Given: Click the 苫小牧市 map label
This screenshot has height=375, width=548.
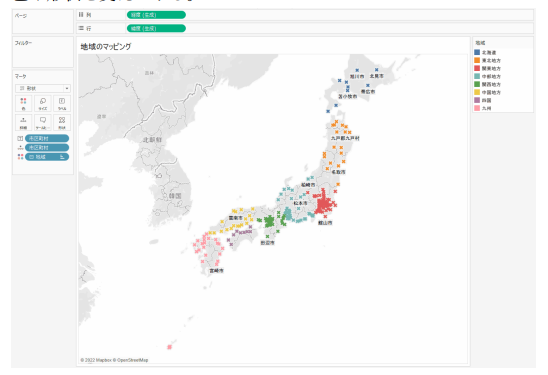Looking at the screenshot, I should click(x=347, y=96).
